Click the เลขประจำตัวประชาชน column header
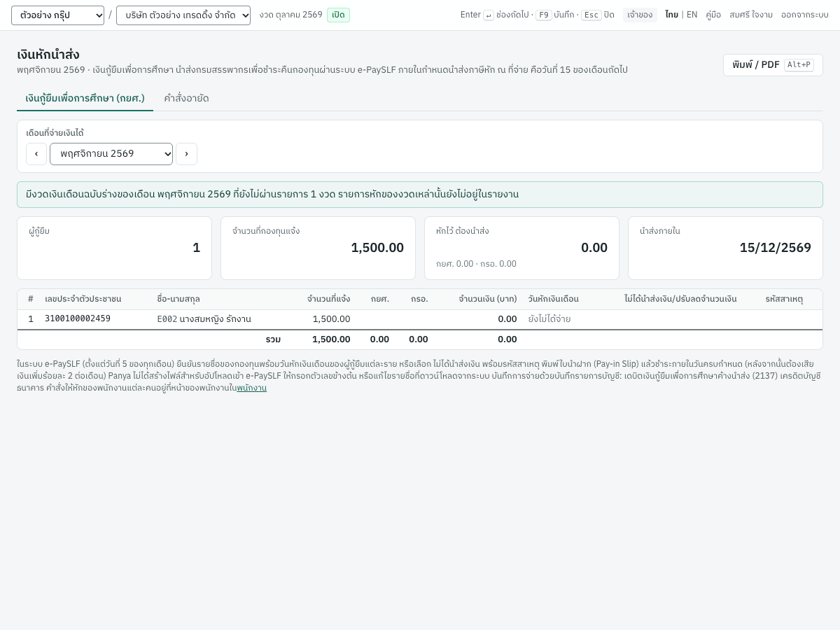Image resolution: width=840 pixels, height=630 pixels. point(83,299)
